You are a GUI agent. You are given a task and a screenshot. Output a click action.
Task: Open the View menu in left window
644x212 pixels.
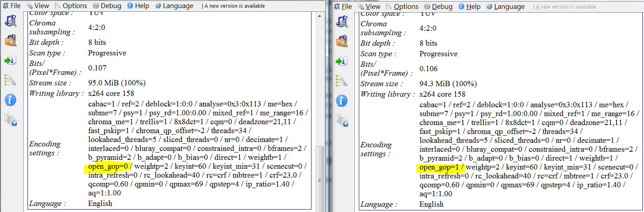38,6
